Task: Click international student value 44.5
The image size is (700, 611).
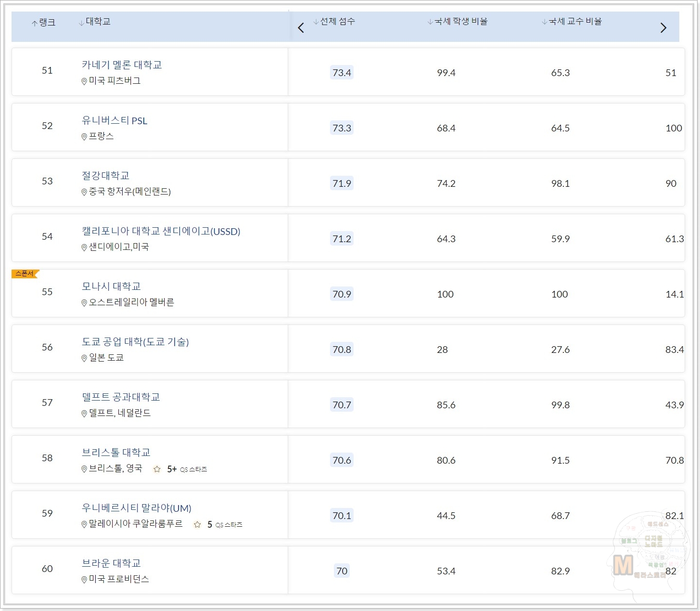Action: [446, 516]
